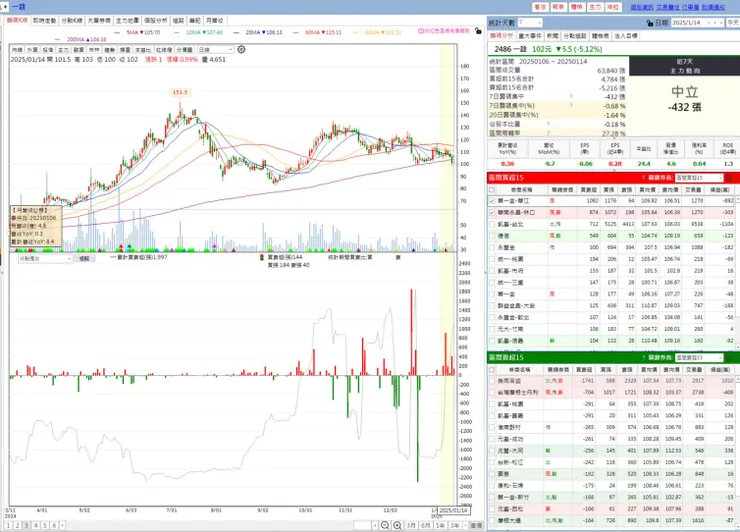
Task: Expand the arrow after page number 6
Action: pos(62,525)
